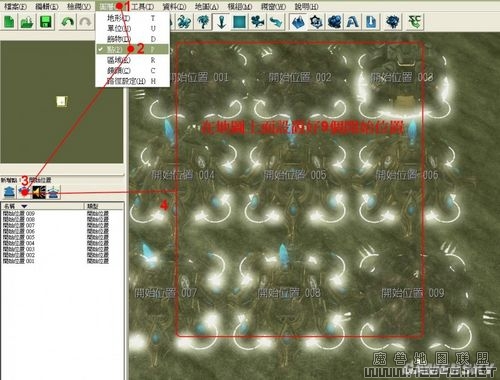The width and height of the screenshot is (500, 380).
Task: Click map label 開始位置 006 in viewport
Action: [407, 175]
